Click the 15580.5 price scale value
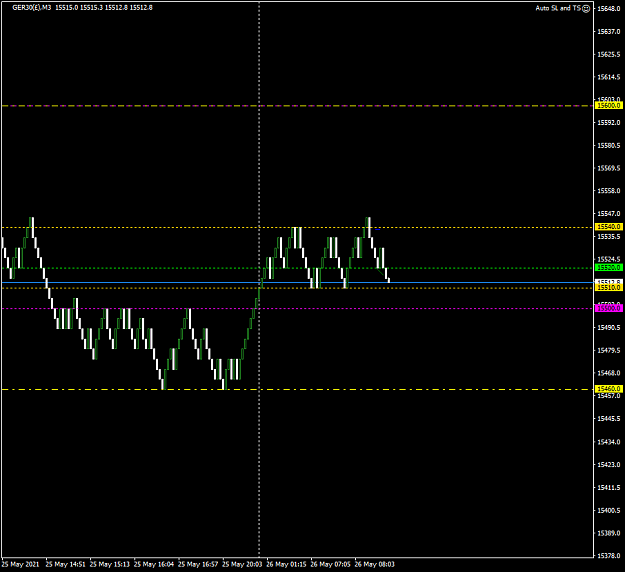This screenshot has height=572, width=625. (x=609, y=145)
